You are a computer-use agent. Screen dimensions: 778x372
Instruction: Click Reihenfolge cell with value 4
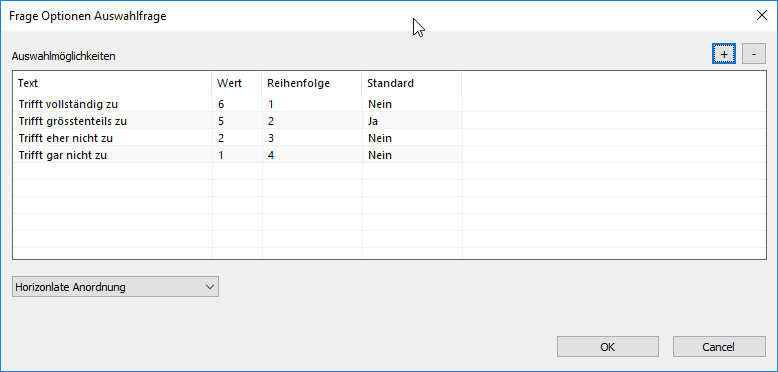click(312, 155)
